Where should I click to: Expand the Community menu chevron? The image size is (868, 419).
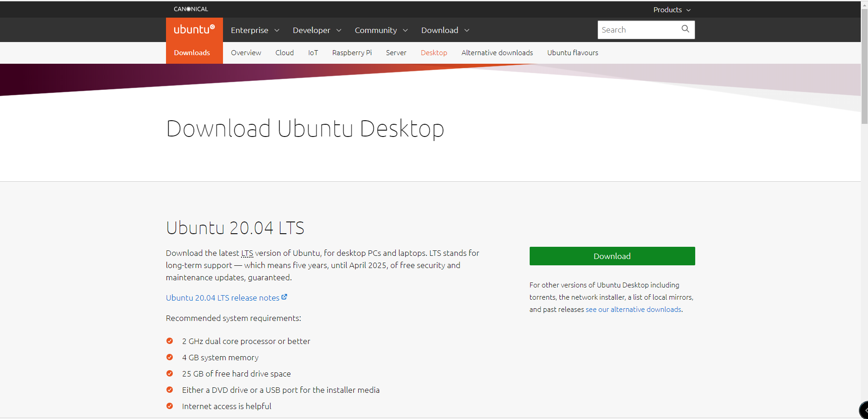tap(405, 30)
